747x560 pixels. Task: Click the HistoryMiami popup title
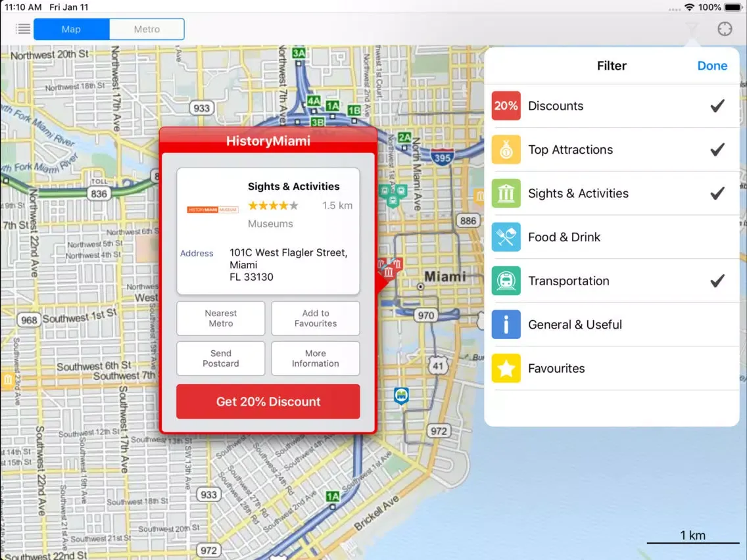tap(268, 141)
